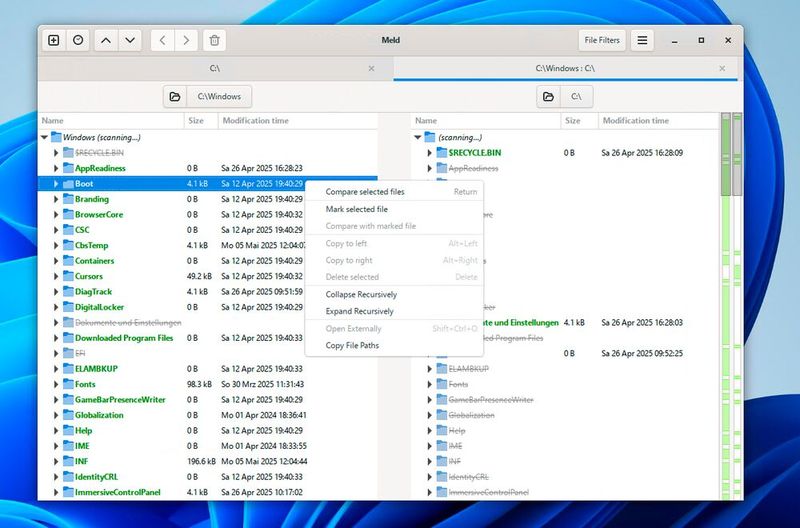Screen dimensions: 800x528
Task: Click the copy to left arrow icon
Action: pos(162,40)
